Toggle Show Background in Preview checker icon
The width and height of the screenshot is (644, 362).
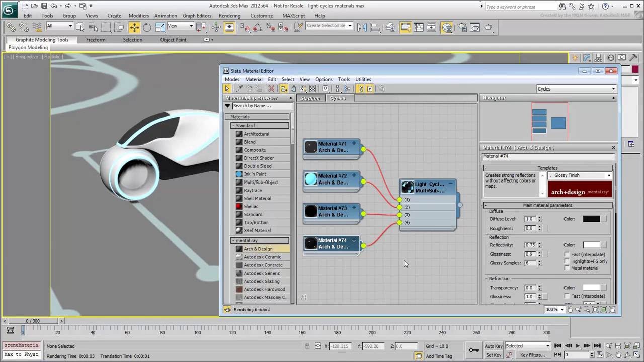point(313,88)
